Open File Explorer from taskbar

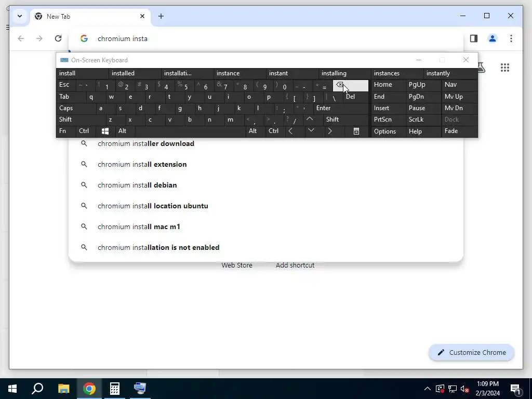[x=63, y=389]
